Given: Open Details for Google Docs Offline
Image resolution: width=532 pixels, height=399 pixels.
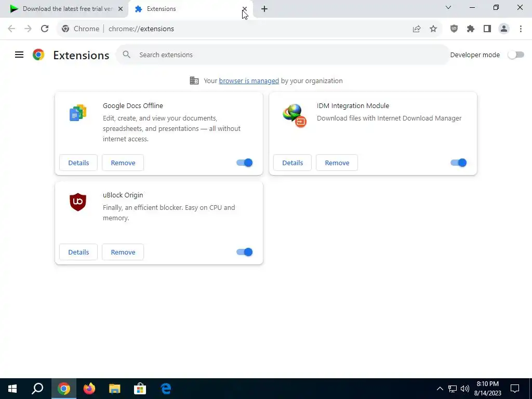Looking at the screenshot, I should [x=78, y=163].
